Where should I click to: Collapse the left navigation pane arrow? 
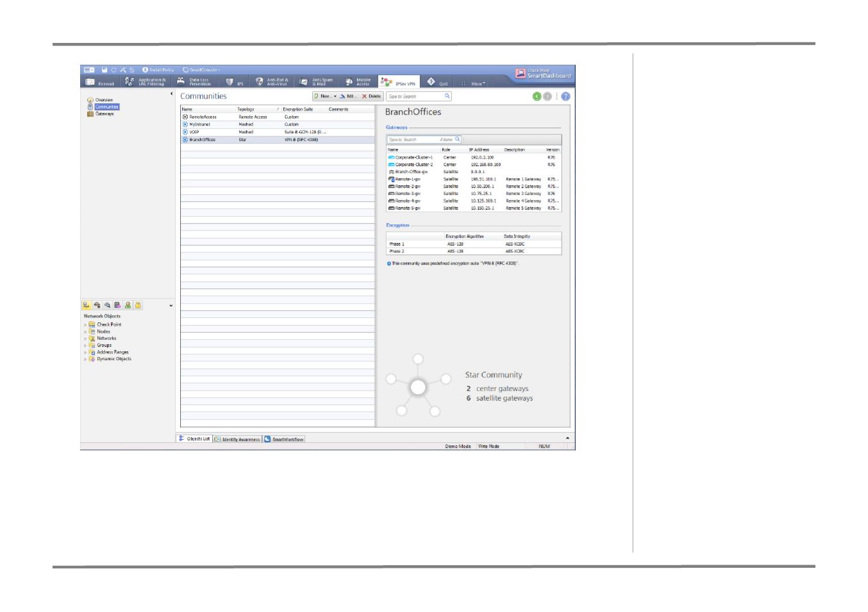point(171,94)
